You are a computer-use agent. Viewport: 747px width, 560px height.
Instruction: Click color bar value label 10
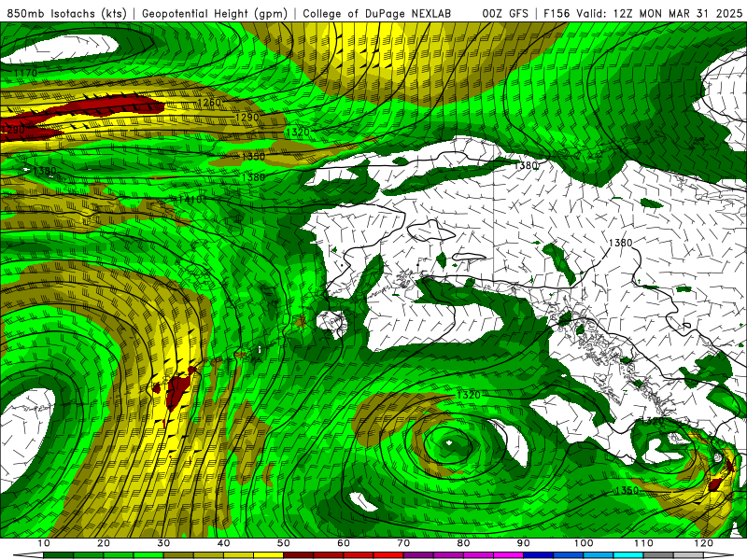(x=43, y=543)
